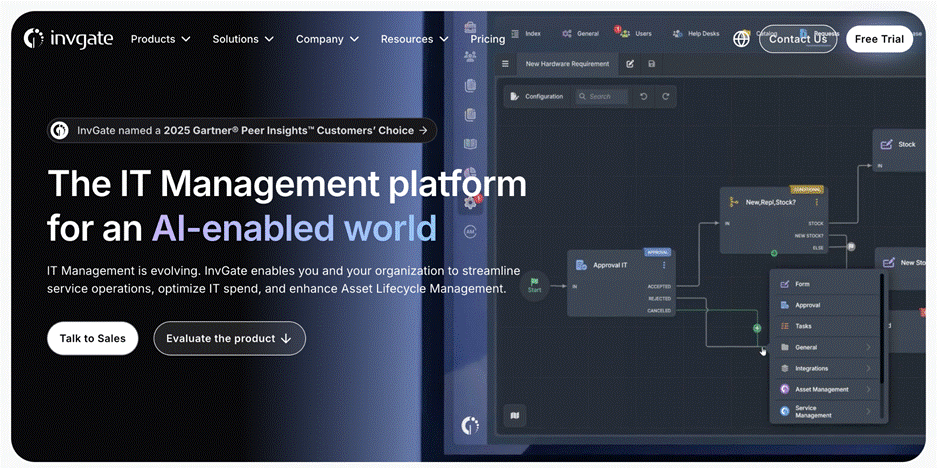
Task: Click the settings gear icon in app sidebar
Action: pos(470,203)
